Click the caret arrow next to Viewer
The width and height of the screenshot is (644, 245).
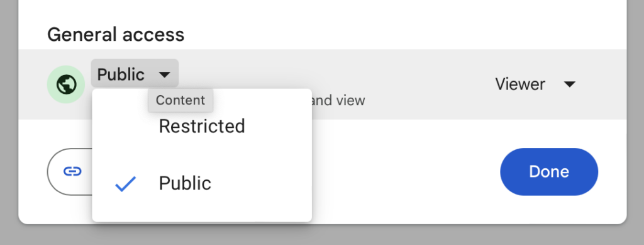569,84
